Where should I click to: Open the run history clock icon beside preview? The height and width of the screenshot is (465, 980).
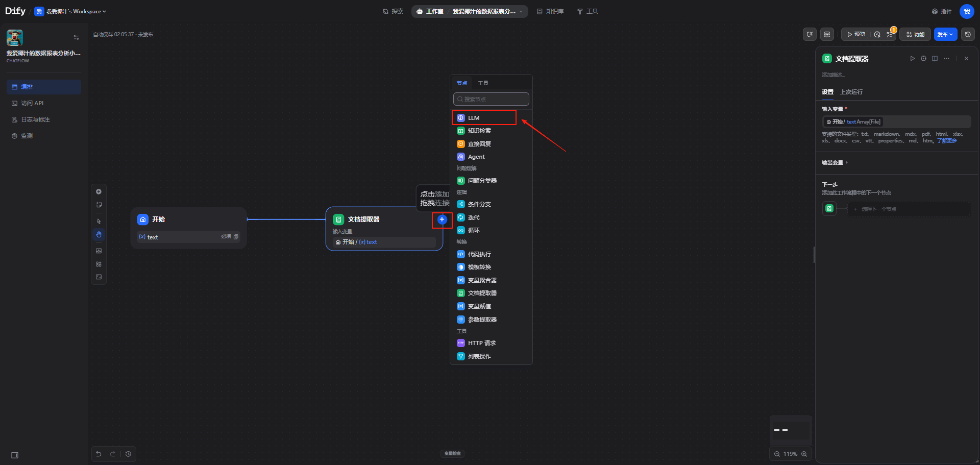point(877,34)
